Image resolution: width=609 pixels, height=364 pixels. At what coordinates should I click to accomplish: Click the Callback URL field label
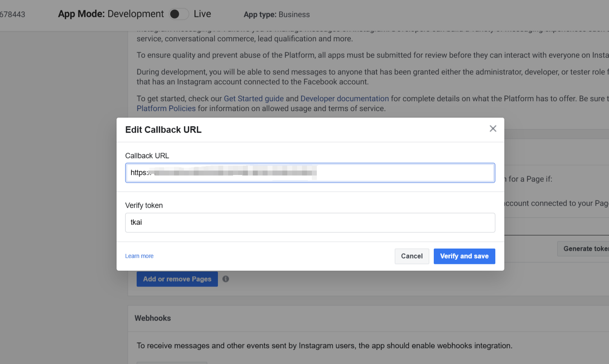click(x=147, y=156)
